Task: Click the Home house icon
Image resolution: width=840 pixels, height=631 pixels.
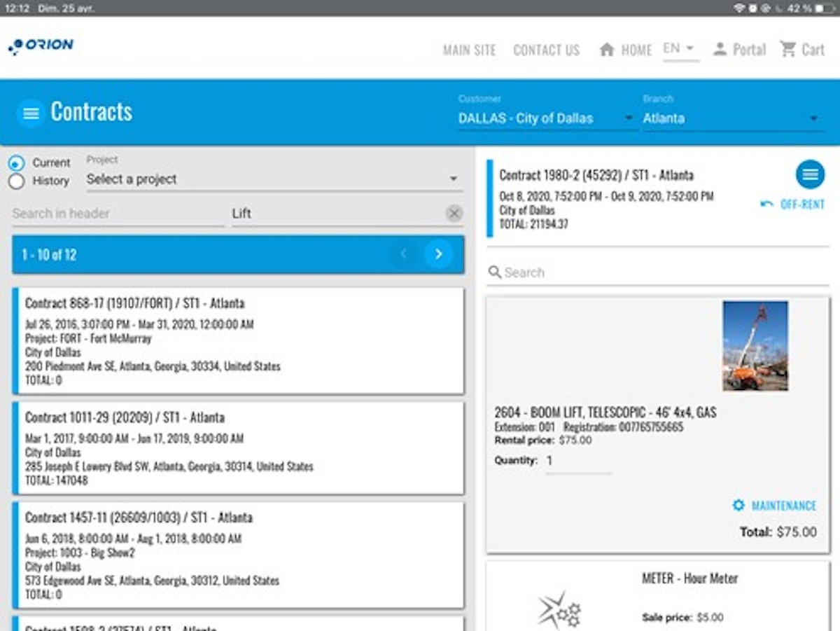Action: click(x=606, y=49)
